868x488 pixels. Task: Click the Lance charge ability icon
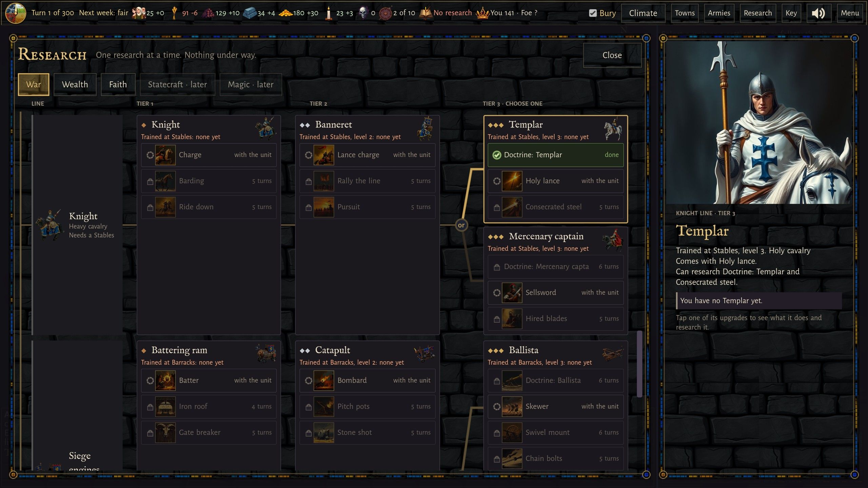(323, 155)
